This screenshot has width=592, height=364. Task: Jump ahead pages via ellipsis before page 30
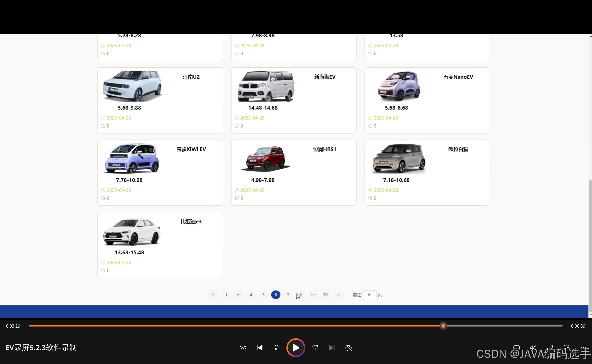click(x=313, y=295)
